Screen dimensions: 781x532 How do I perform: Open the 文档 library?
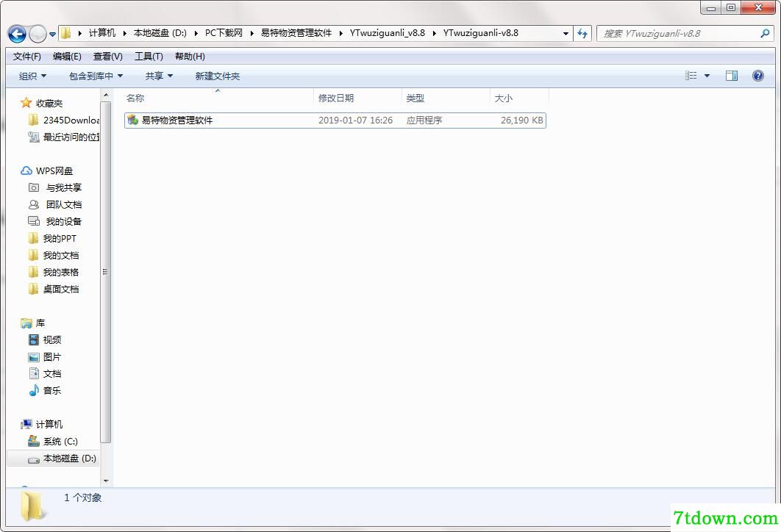coord(51,374)
